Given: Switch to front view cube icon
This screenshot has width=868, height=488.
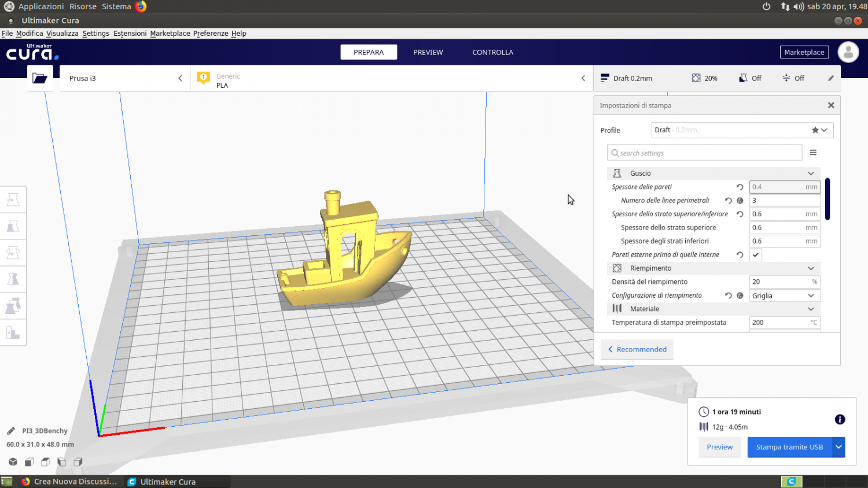Looking at the screenshot, I should [x=29, y=461].
